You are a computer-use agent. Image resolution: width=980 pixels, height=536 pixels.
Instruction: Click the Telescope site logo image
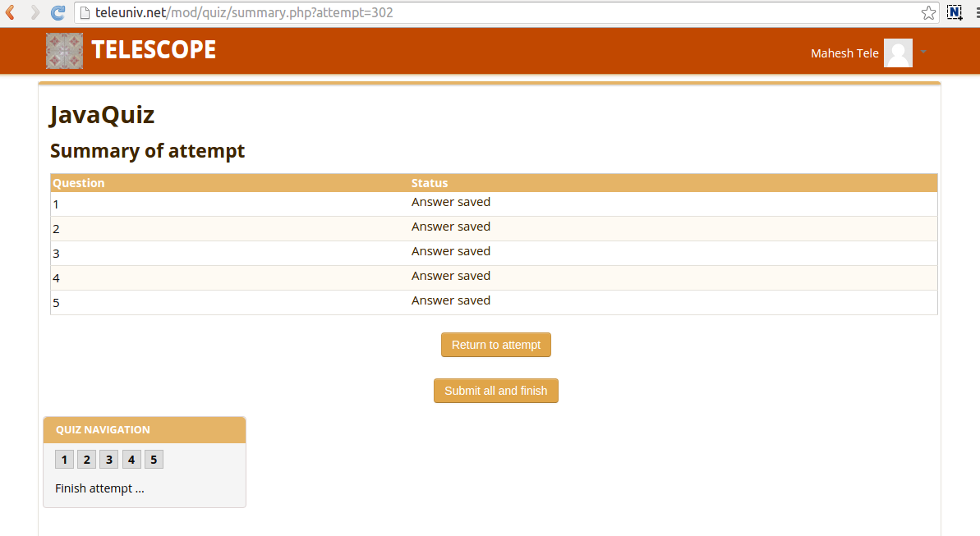(64, 51)
